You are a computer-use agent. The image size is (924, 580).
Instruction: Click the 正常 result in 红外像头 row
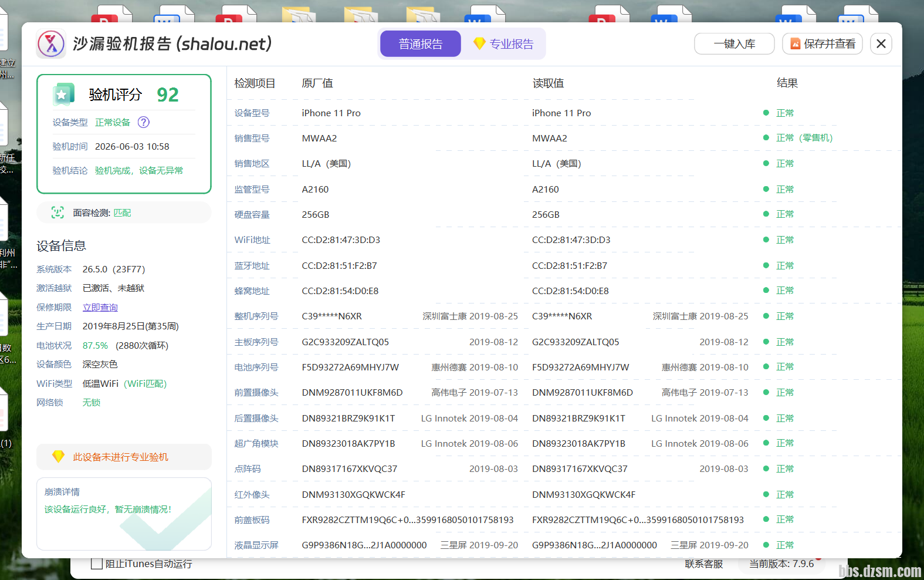[x=785, y=494]
